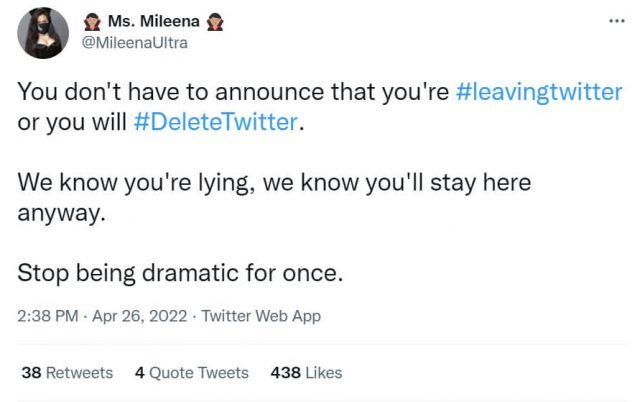The width and height of the screenshot is (640, 402).
Task: Click the display name Ms. Mileena
Action: (151, 24)
